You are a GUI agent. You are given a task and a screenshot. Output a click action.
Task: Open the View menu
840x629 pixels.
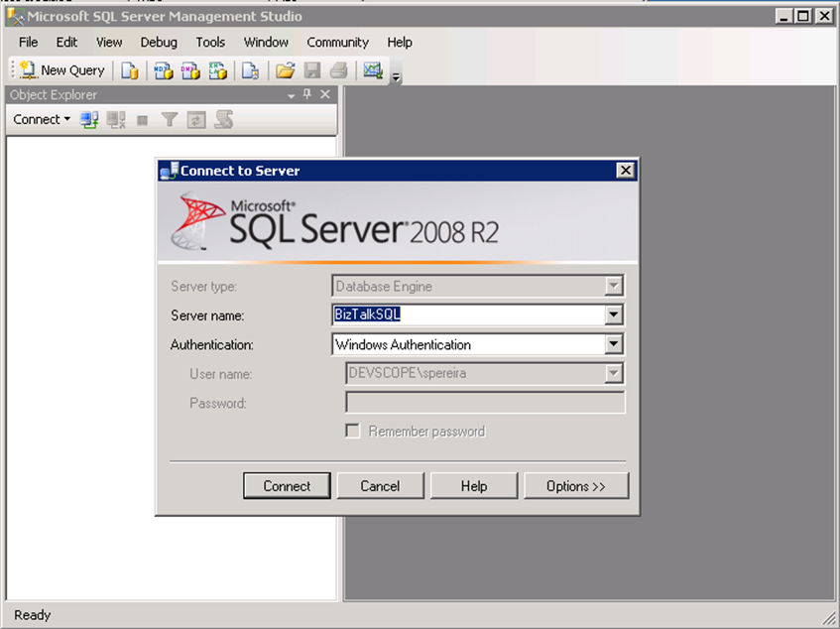(x=109, y=42)
